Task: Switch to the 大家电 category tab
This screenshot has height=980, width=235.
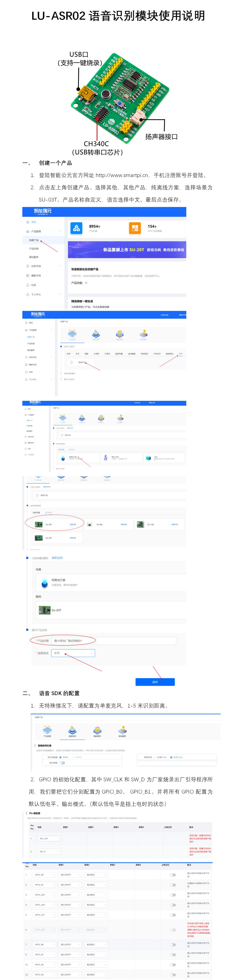Action: [x=96, y=354]
